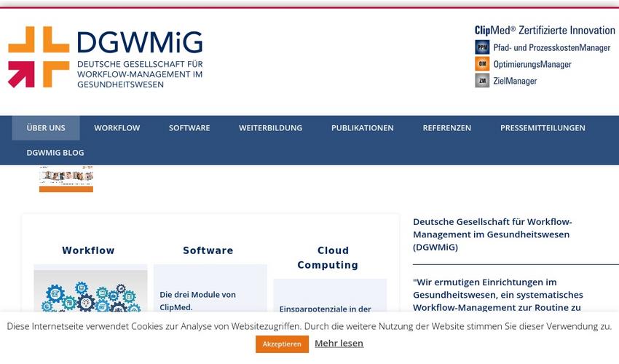
Task: Open the WORKFLOW menu item
Action: [x=117, y=128]
